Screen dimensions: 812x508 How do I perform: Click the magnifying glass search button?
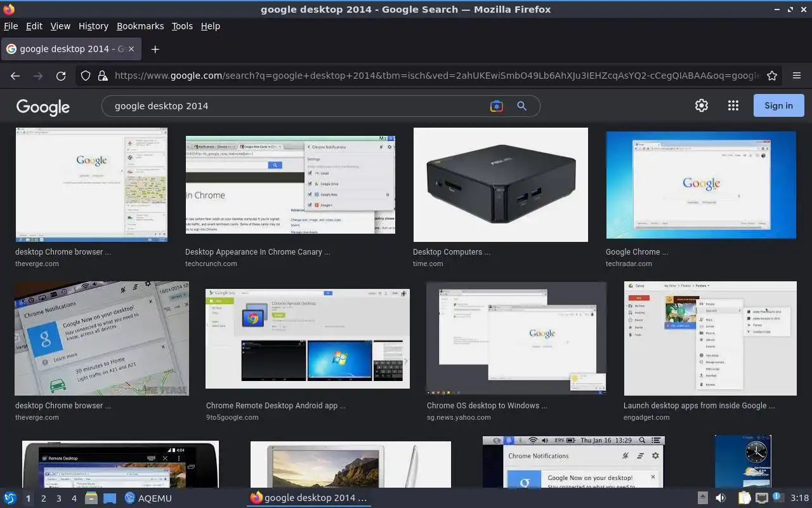[x=521, y=106]
